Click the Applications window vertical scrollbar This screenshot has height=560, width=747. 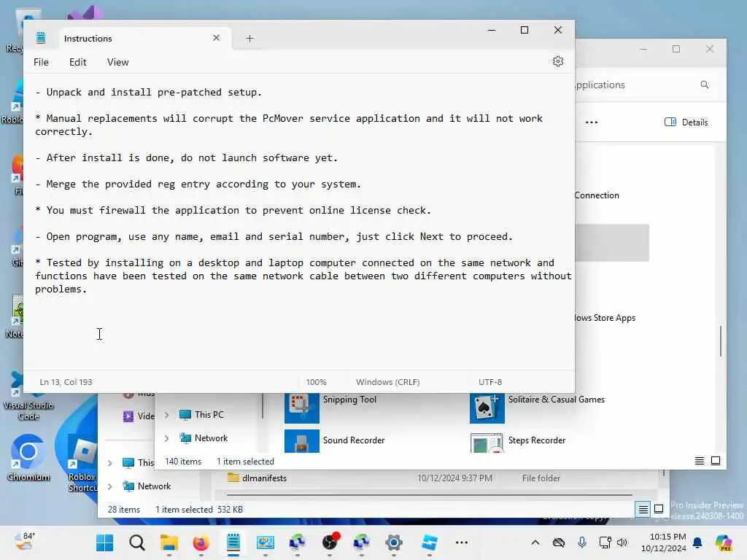[x=720, y=341]
